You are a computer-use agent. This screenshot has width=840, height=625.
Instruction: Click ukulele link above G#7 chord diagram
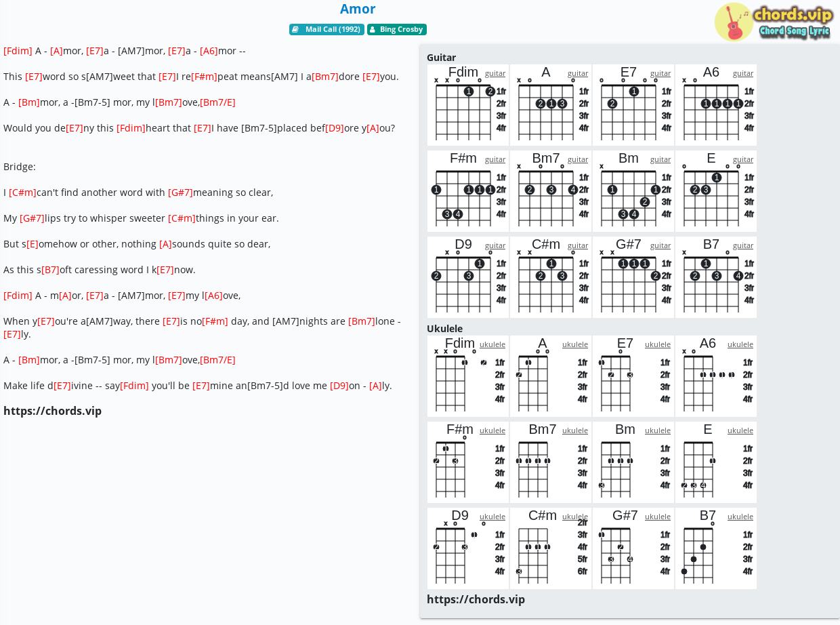[658, 517]
